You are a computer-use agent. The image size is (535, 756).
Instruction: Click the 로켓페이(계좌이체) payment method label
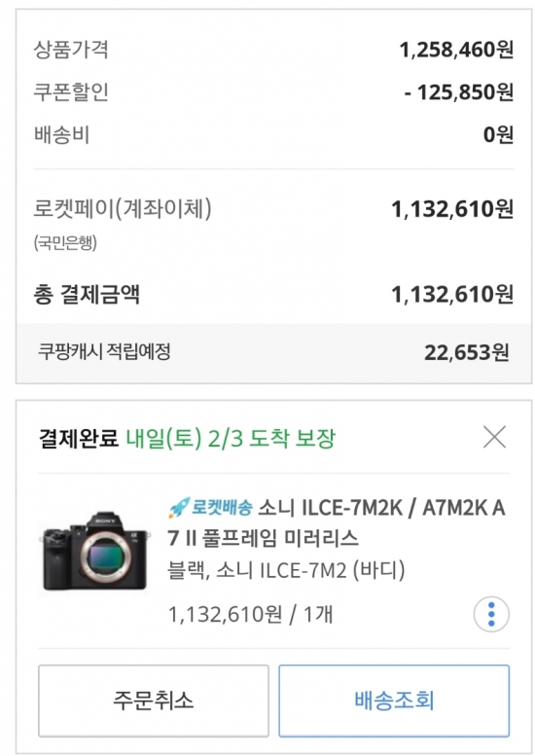123,209
